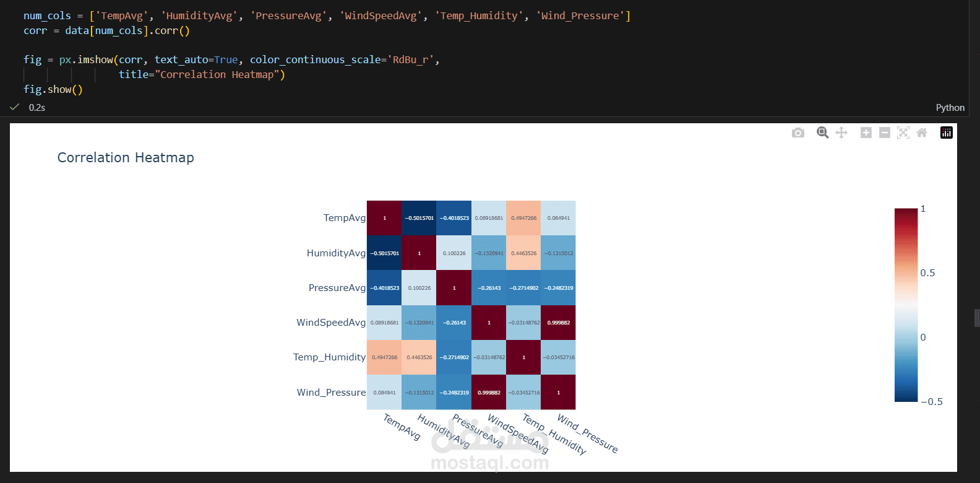
Task: Click 'px.imshow' in the code cell
Action: coord(86,59)
